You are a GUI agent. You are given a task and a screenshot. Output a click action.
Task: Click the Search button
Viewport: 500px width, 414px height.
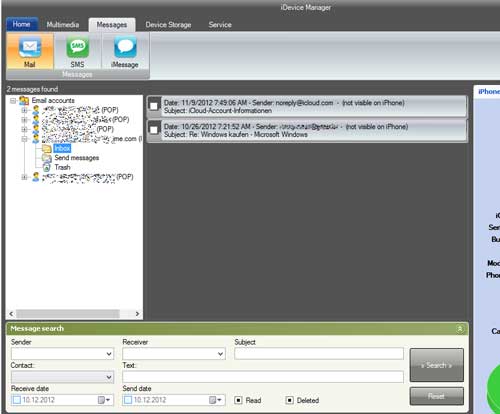pyautogui.click(x=436, y=365)
